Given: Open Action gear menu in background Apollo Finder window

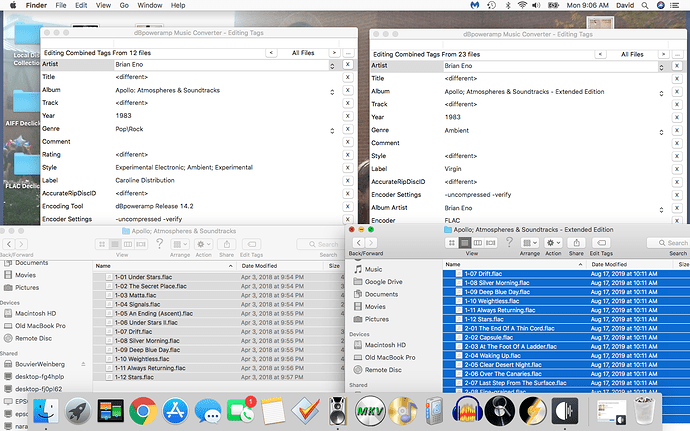Looking at the screenshot, I should tap(203, 244).
